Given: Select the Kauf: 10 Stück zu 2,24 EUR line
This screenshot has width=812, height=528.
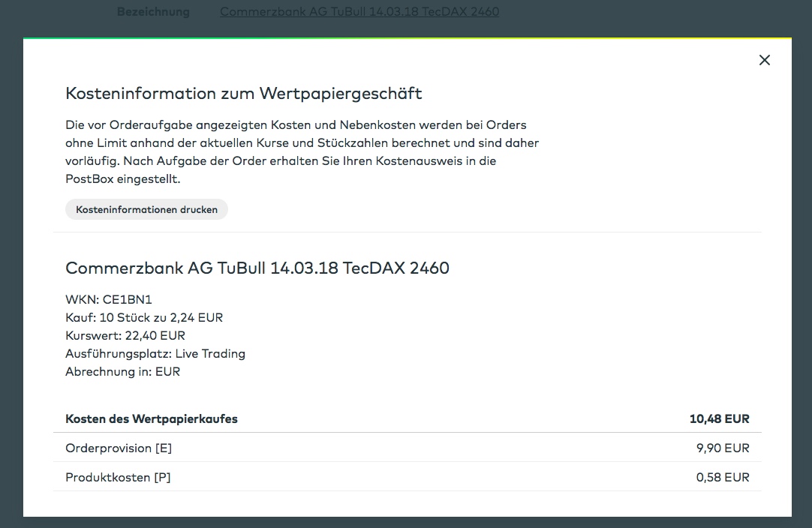Looking at the screenshot, I should [x=144, y=317].
